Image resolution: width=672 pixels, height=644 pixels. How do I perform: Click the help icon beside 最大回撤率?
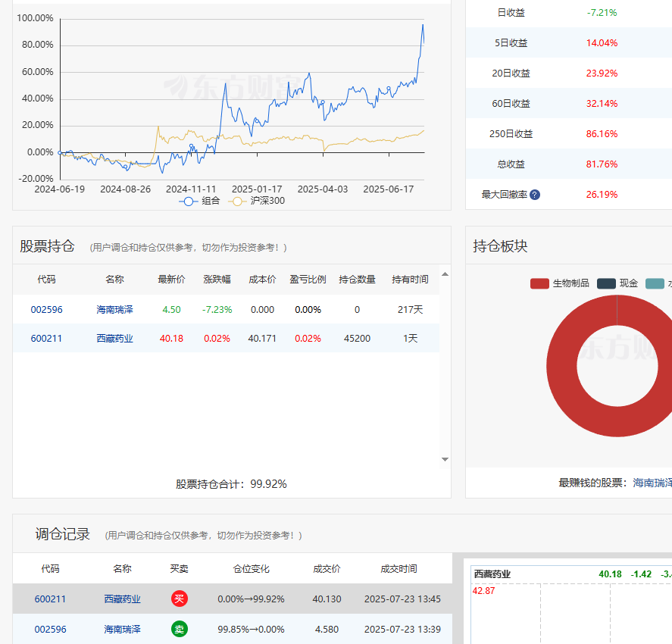[534, 195]
